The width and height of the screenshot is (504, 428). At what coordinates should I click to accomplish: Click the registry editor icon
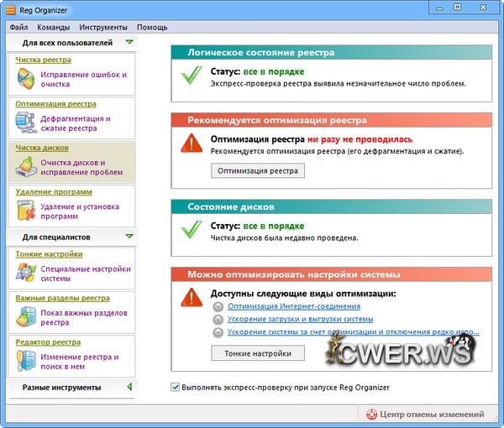pyautogui.click(x=26, y=362)
